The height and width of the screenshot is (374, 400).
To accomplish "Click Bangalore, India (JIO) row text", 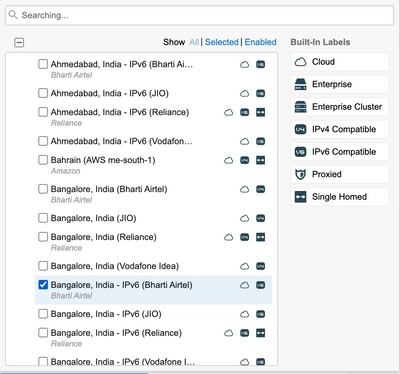I will [93, 218].
